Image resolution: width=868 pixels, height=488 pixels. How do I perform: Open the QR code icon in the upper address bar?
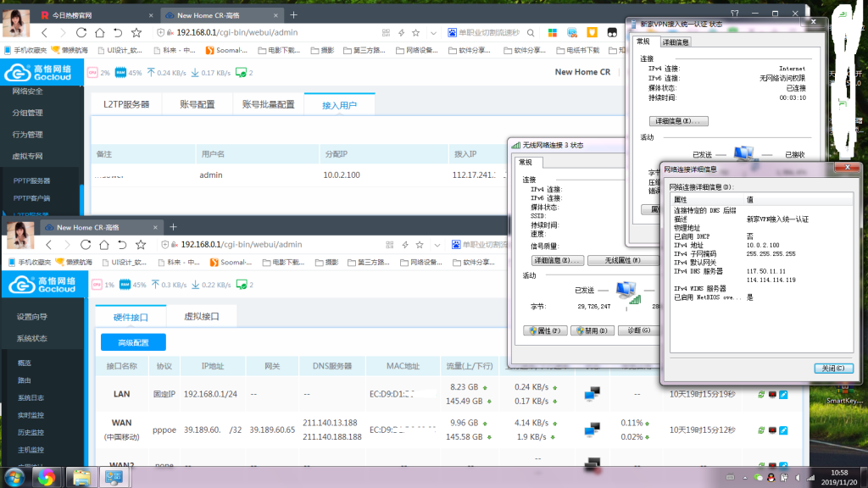tap(386, 33)
